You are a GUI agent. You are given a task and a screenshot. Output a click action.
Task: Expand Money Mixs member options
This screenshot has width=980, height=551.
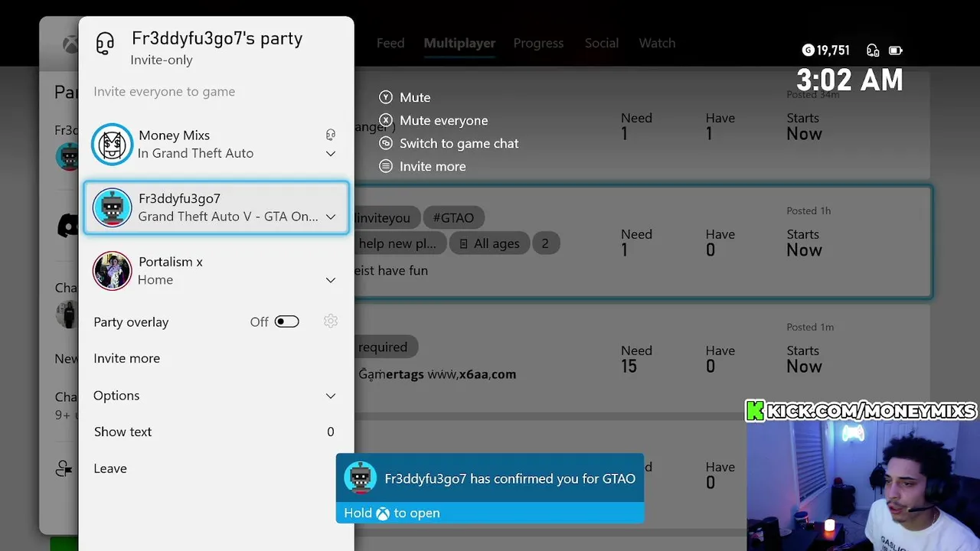331,153
